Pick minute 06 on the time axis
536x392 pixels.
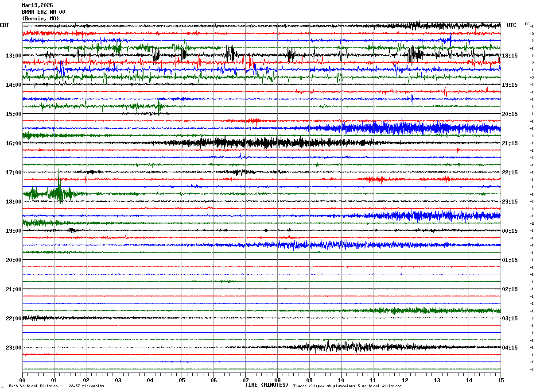214,380
